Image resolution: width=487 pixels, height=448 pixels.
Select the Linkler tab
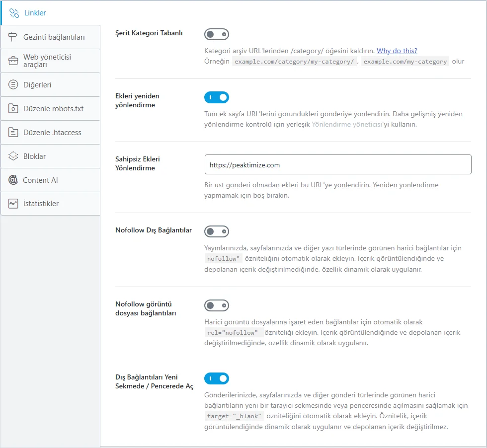(50, 13)
